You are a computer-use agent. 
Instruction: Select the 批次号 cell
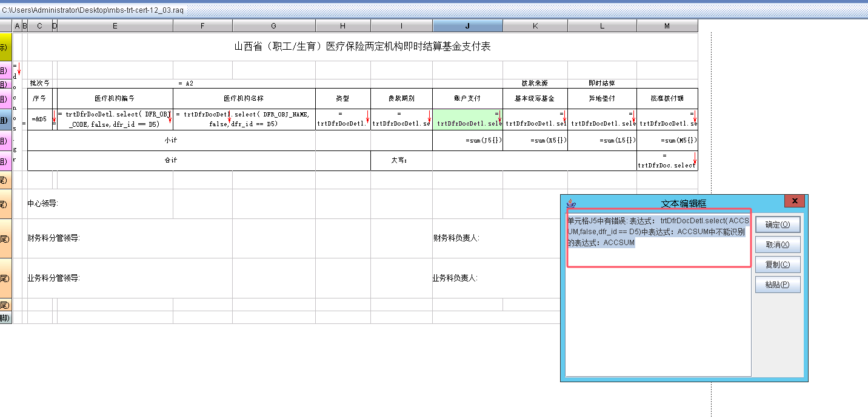click(40, 83)
